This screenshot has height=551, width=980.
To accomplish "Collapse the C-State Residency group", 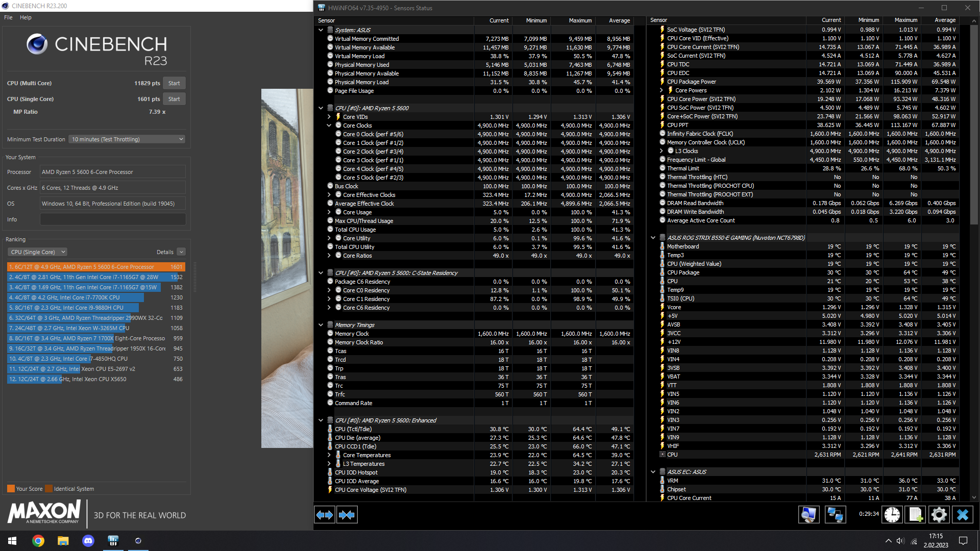I will click(x=321, y=273).
